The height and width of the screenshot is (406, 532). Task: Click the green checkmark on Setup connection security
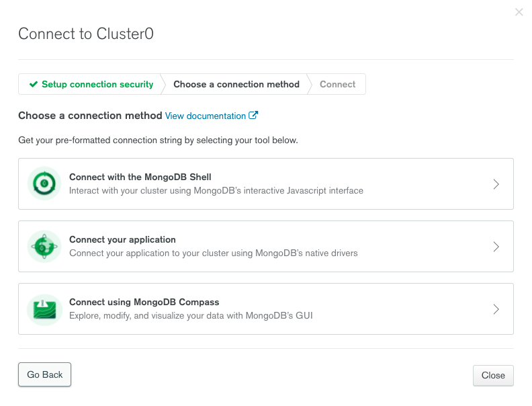click(33, 85)
